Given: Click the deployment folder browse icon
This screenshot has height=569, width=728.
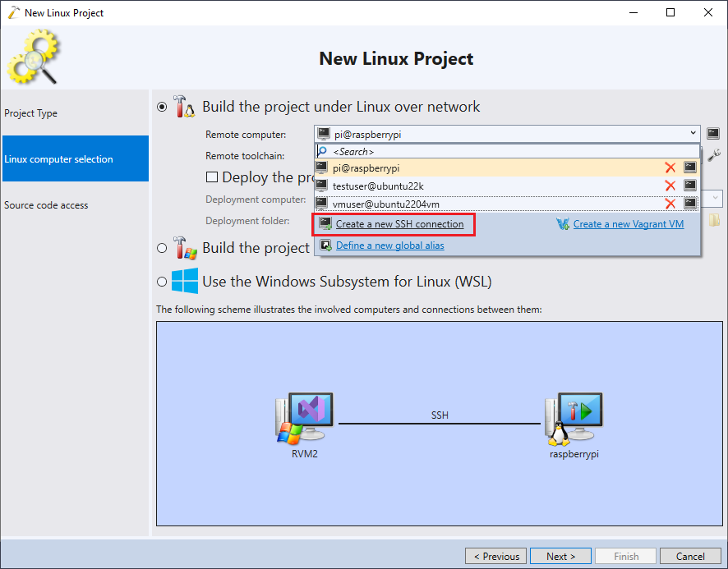Looking at the screenshot, I should 715,220.
